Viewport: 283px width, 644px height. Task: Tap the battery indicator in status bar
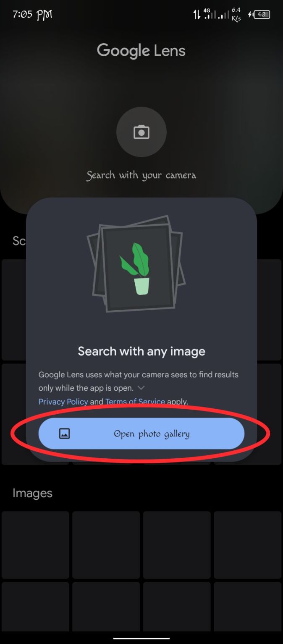[x=262, y=15]
